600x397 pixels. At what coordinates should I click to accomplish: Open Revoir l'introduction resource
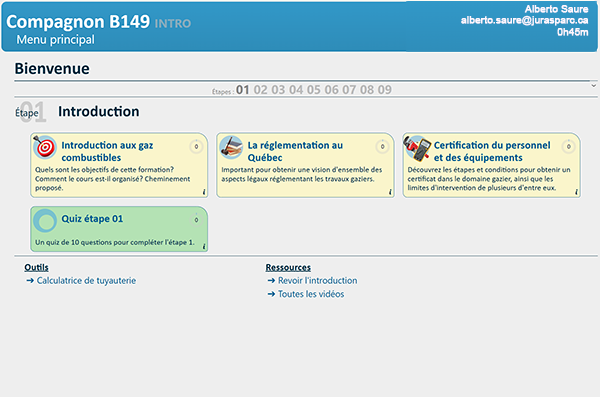coord(318,281)
